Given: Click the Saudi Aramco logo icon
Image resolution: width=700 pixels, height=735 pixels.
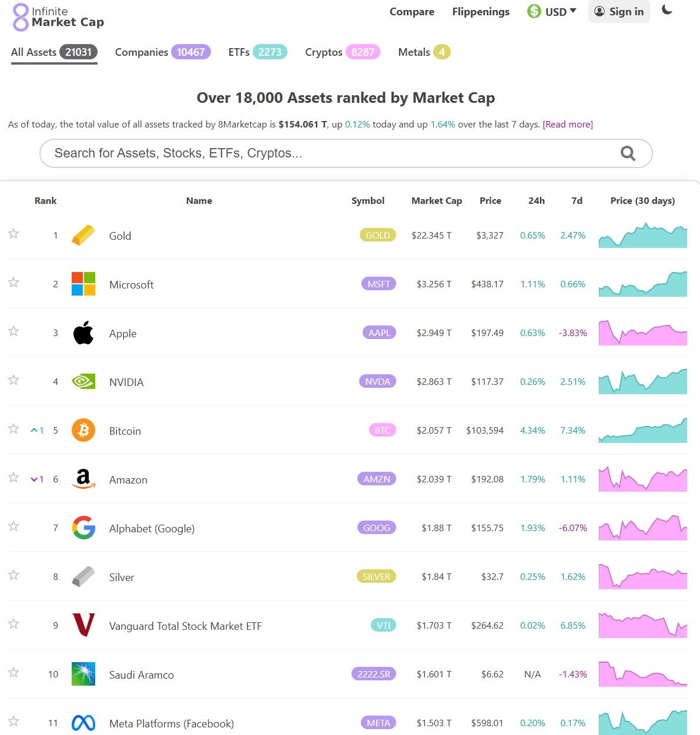Looking at the screenshot, I should click(x=83, y=674).
